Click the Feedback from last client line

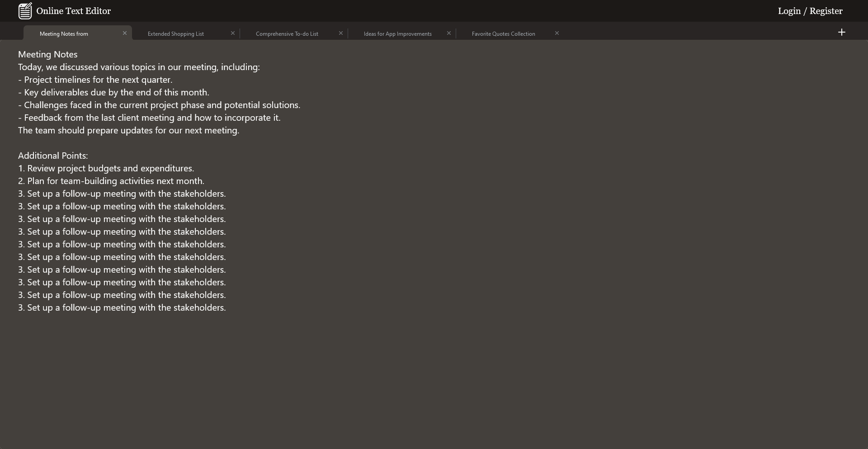pos(149,118)
